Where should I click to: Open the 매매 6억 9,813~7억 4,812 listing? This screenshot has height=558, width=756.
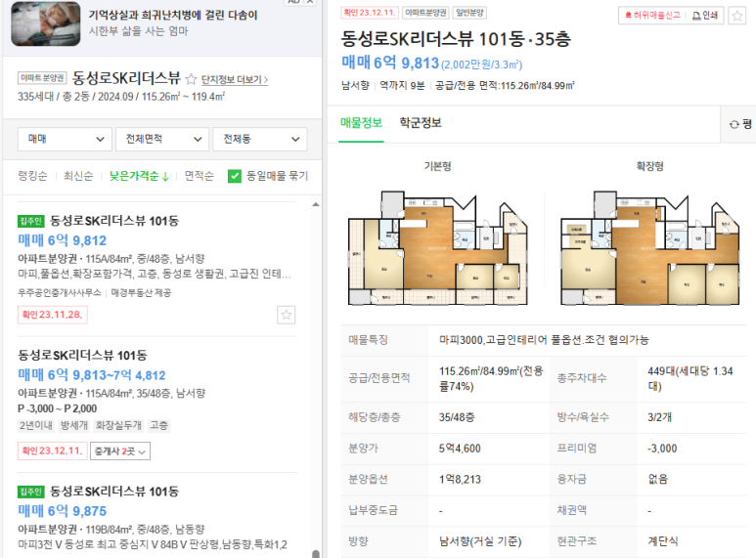pyautogui.click(x=92, y=375)
